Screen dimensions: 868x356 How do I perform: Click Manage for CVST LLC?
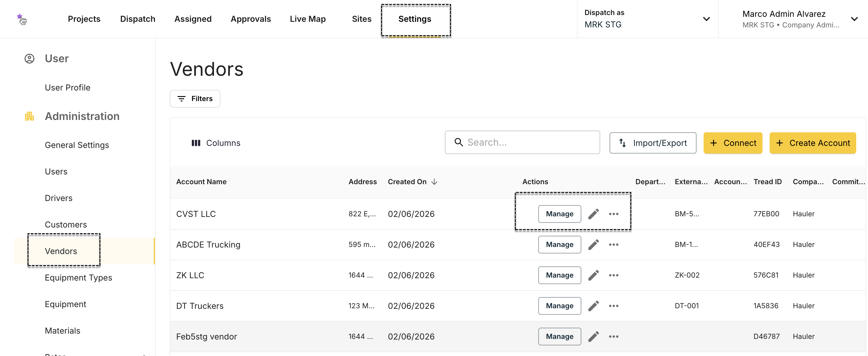click(x=559, y=214)
